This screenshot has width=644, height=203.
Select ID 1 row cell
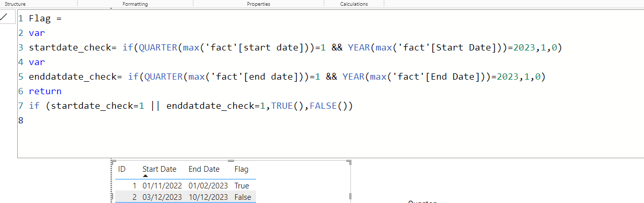(134, 186)
